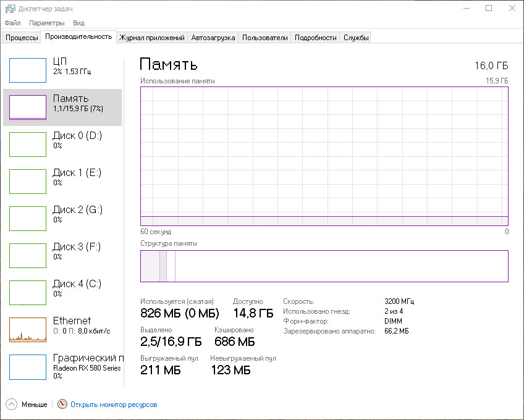Expand the Вид menu

78,23
